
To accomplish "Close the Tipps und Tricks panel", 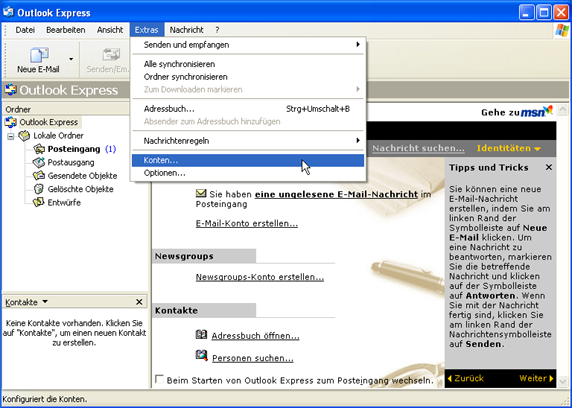I will [x=549, y=167].
